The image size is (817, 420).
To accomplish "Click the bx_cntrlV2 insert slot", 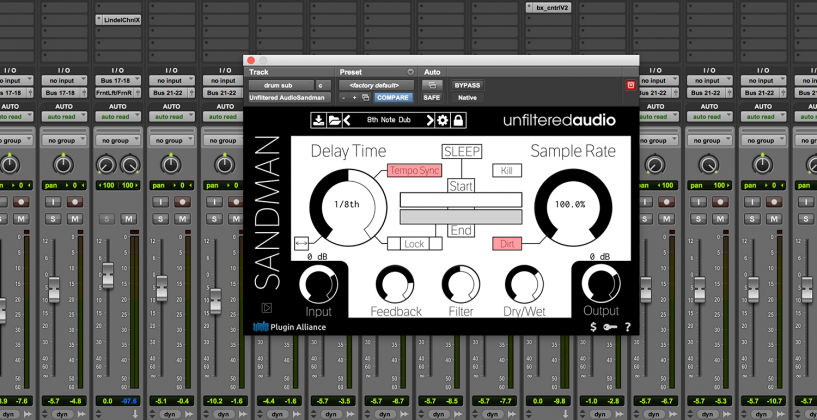I will coord(548,8).
